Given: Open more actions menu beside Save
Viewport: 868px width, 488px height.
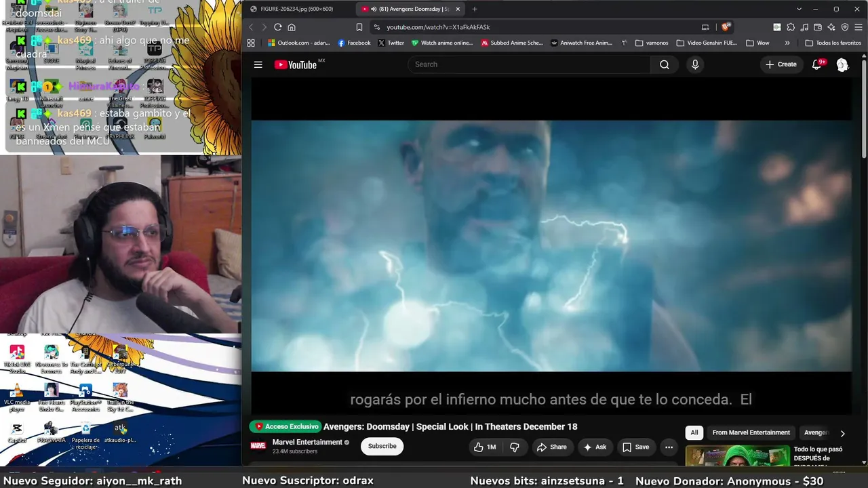Looking at the screenshot, I should click(x=669, y=447).
